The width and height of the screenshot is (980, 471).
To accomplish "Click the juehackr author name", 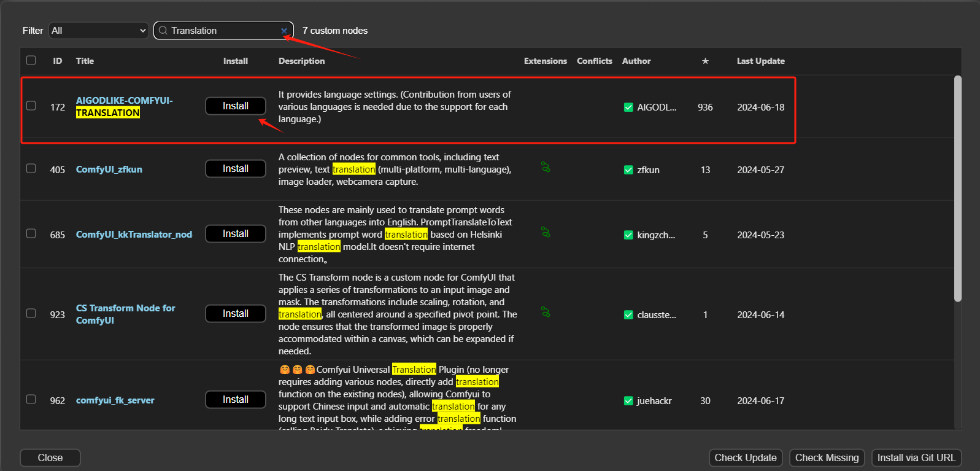I will coord(654,401).
